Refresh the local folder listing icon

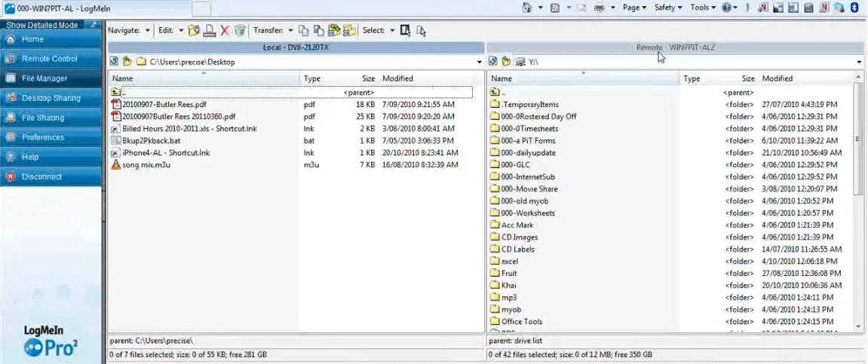click(115, 62)
